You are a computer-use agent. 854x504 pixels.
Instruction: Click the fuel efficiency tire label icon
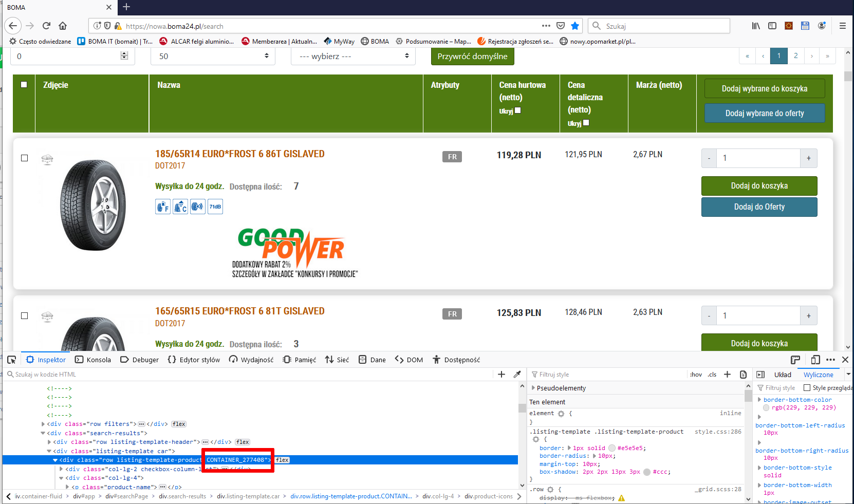(x=163, y=207)
